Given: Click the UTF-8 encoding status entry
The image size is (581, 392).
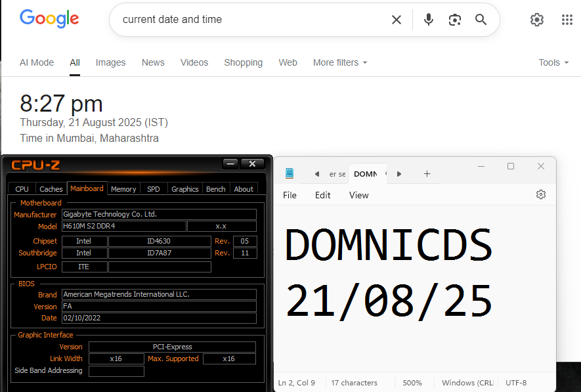Looking at the screenshot, I should click(516, 383).
